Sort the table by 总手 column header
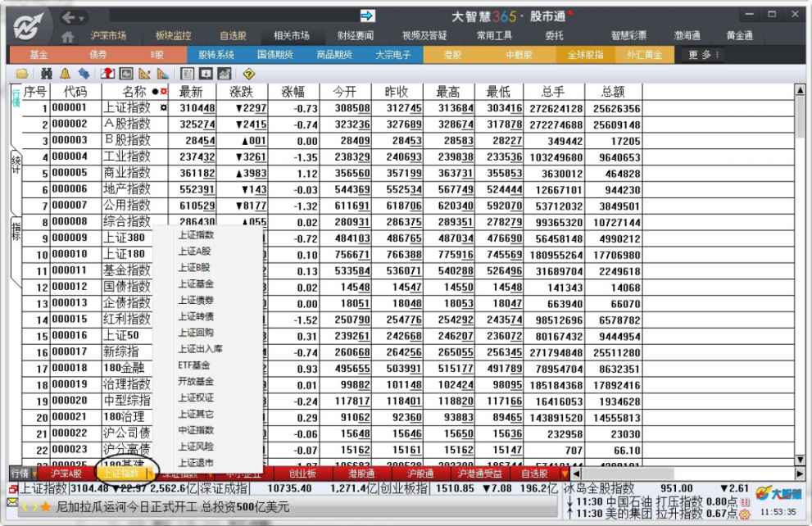812x526 pixels. click(553, 92)
